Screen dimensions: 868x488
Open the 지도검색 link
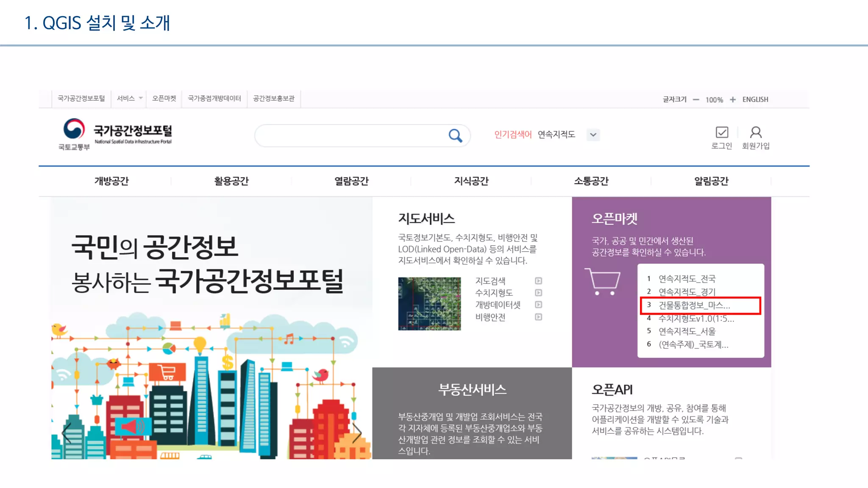[490, 281]
